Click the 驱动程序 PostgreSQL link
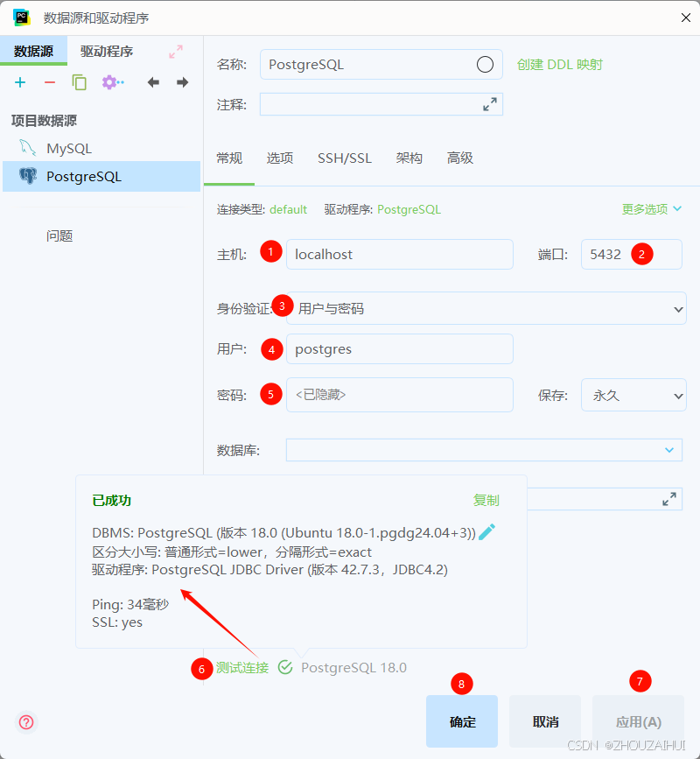700x759 pixels. [x=409, y=209]
